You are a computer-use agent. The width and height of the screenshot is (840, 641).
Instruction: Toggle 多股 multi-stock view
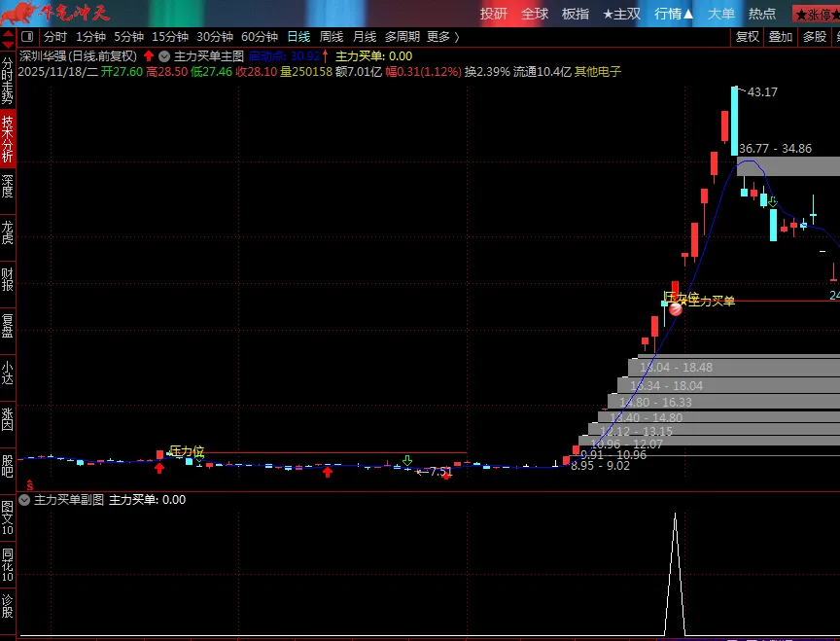pos(815,37)
